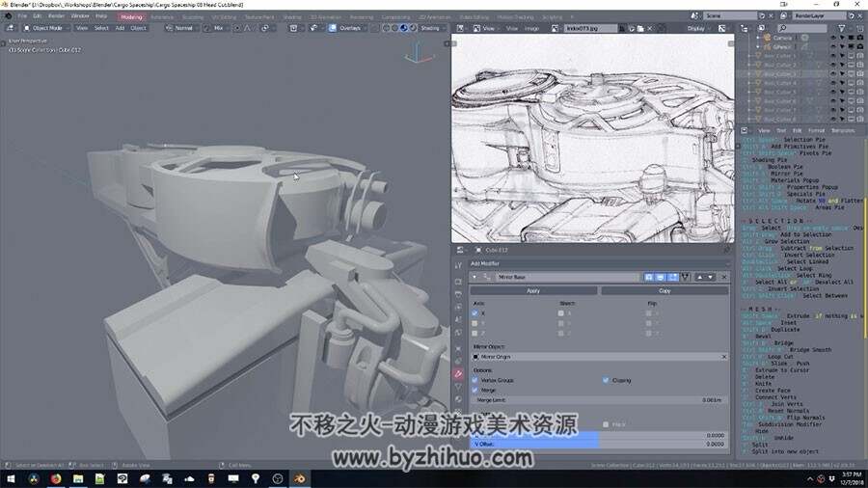Open image editor type menu icon

[x=460, y=28]
